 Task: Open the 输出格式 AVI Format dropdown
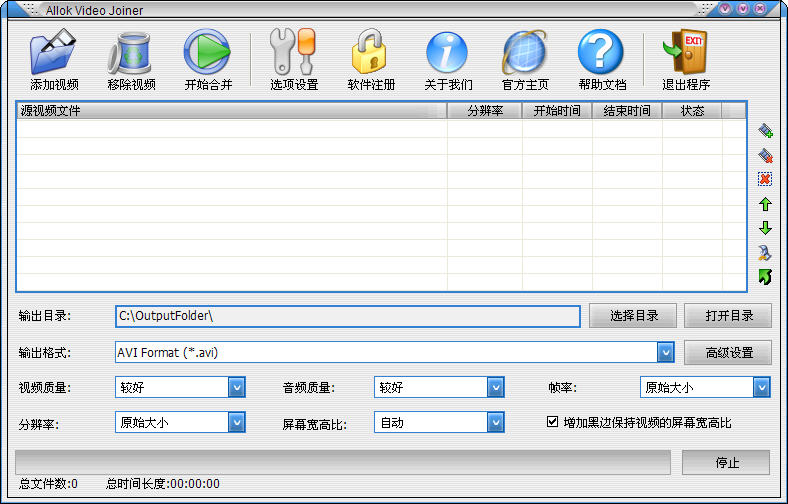click(665, 352)
